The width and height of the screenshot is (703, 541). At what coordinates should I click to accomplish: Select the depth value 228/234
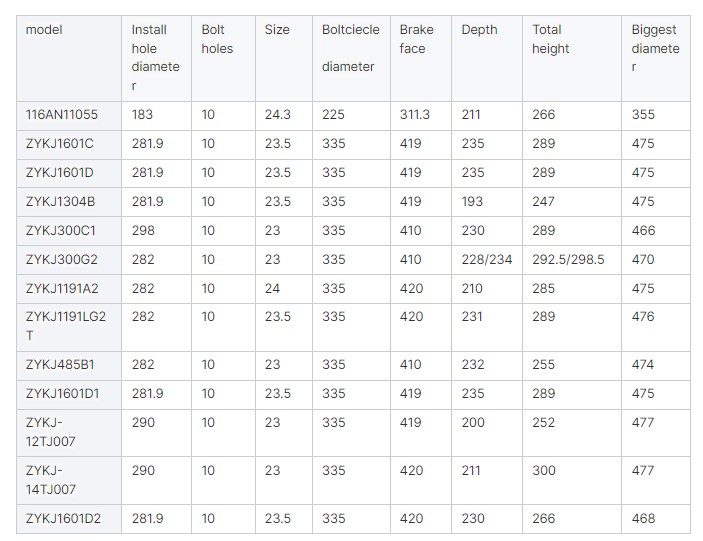point(487,259)
